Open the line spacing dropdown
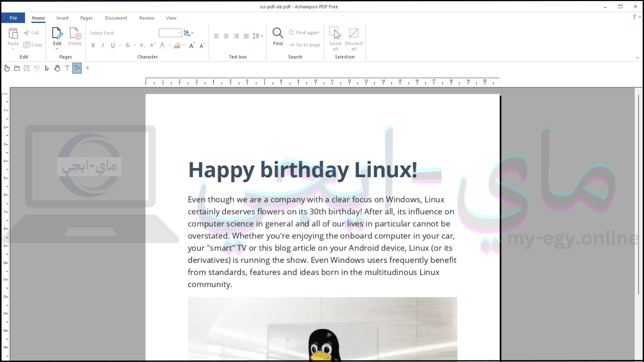Image resolution: width=644 pixels, height=362 pixels. pyautogui.click(x=258, y=36)
